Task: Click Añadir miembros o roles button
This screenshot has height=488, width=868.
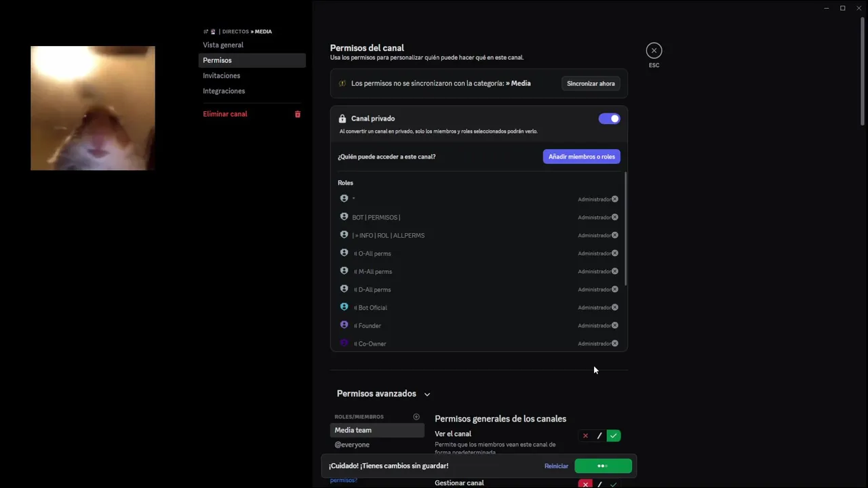Action: pos(581,157)
